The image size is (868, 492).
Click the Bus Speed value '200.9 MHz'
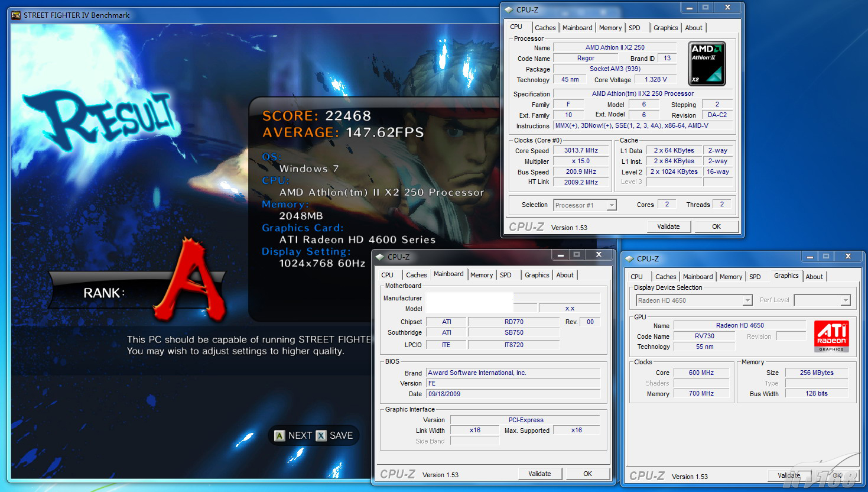pyautogui.click(x=581, y=171)
